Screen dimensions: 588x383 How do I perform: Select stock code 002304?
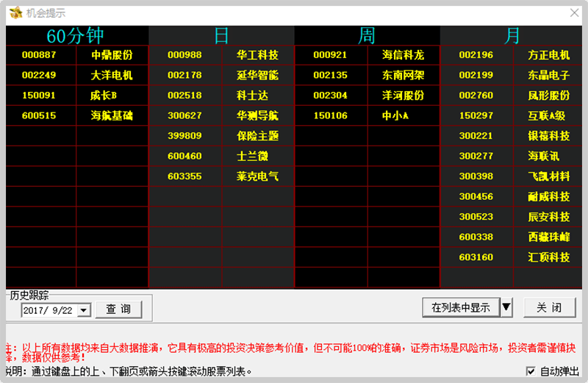(330, 96)
